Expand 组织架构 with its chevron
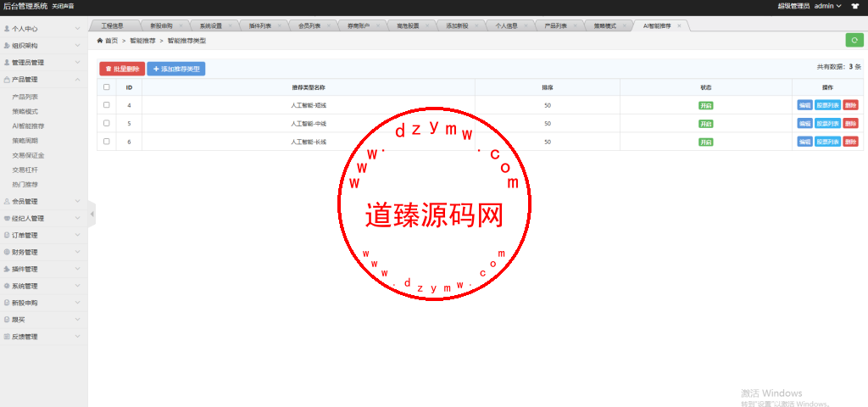 (x=77, y=46)
